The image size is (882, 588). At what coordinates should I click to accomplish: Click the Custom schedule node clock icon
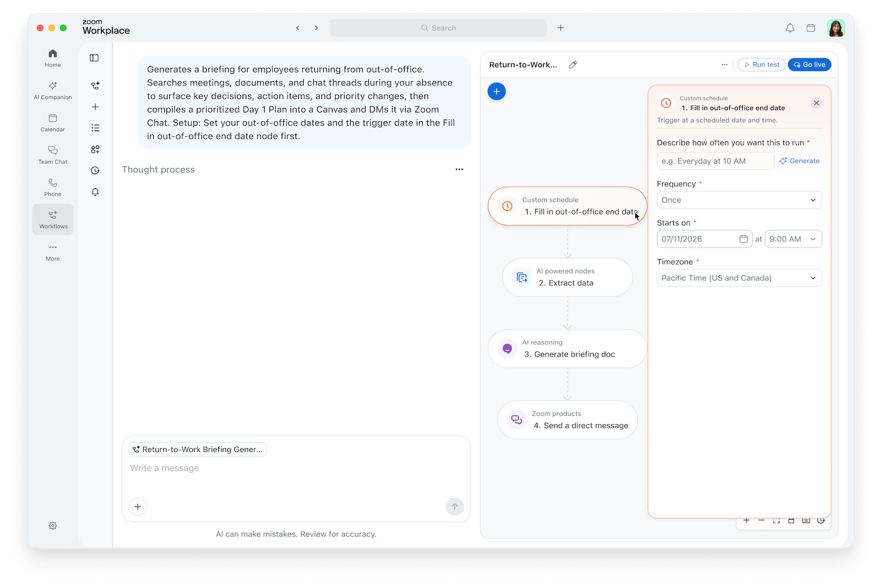click(507, 206)
